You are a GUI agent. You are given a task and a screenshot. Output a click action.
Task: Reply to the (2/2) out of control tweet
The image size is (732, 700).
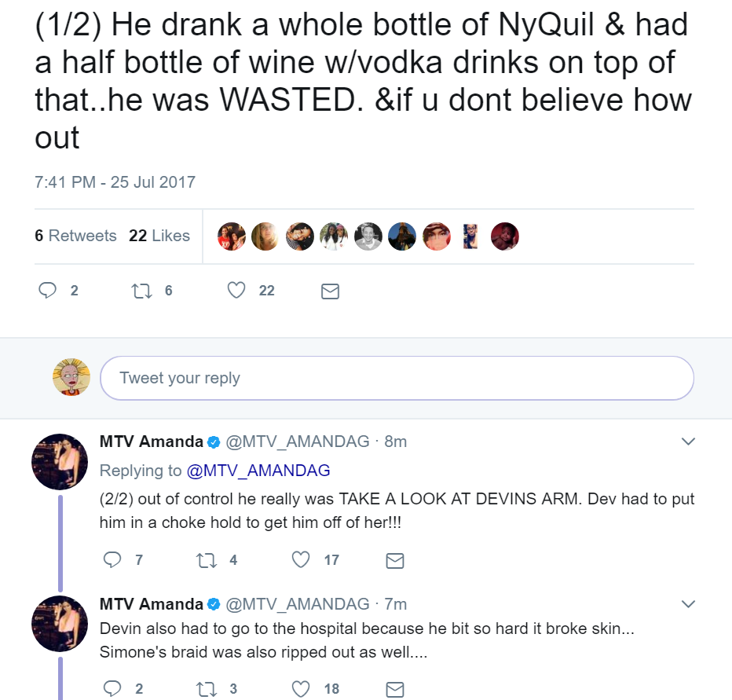112,559
